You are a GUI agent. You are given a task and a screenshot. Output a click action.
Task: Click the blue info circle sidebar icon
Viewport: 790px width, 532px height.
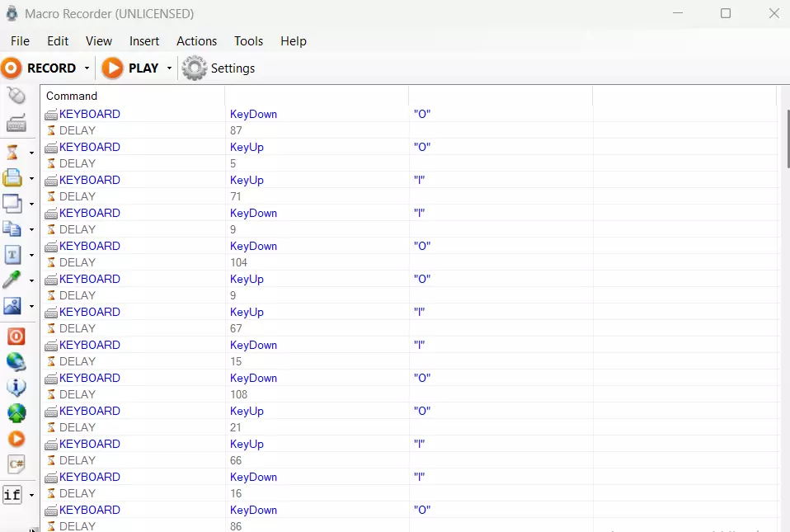click(16, 387)
